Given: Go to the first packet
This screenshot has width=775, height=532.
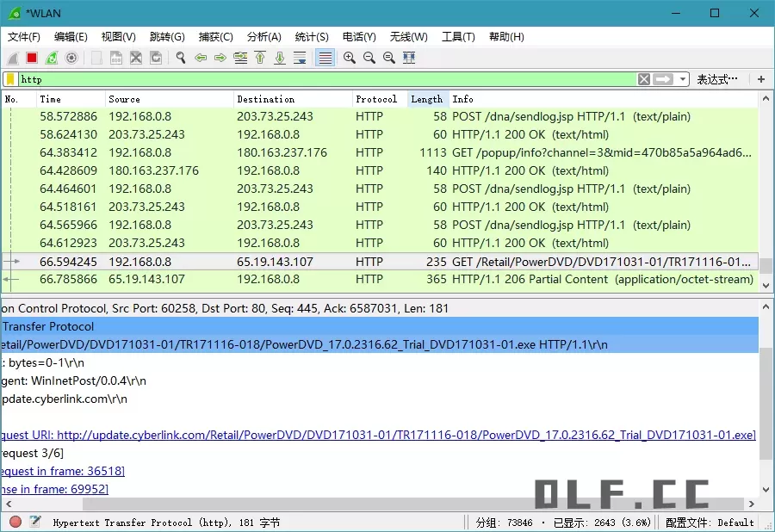Looking at the screenshot, I should click(x=259, y=58).
